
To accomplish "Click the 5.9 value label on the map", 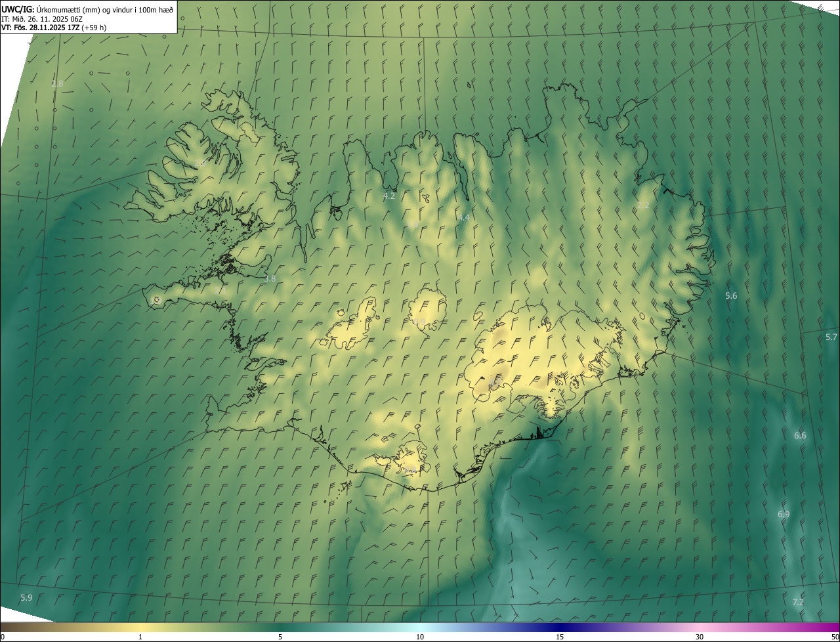I will [x=26, y=597].
